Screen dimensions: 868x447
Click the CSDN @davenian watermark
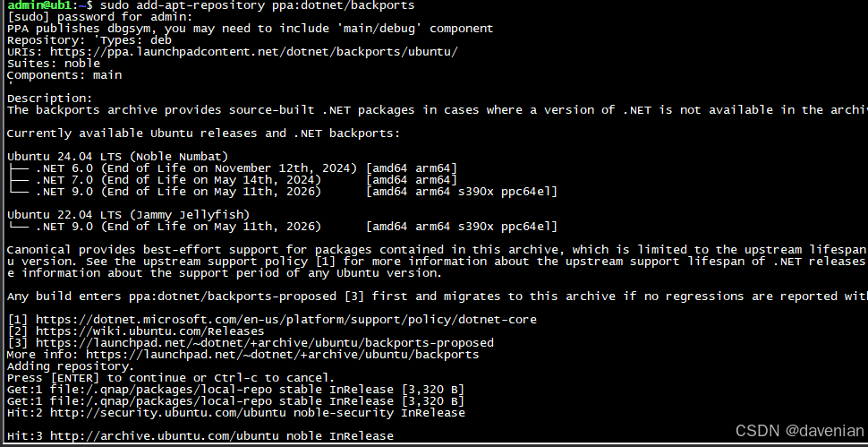[799, 430]
